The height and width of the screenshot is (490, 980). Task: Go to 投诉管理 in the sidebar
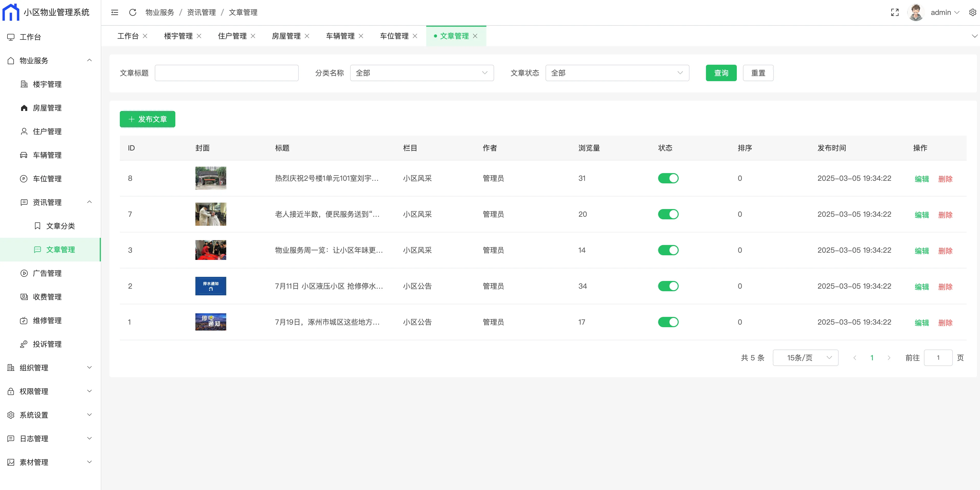pos(47,344)
